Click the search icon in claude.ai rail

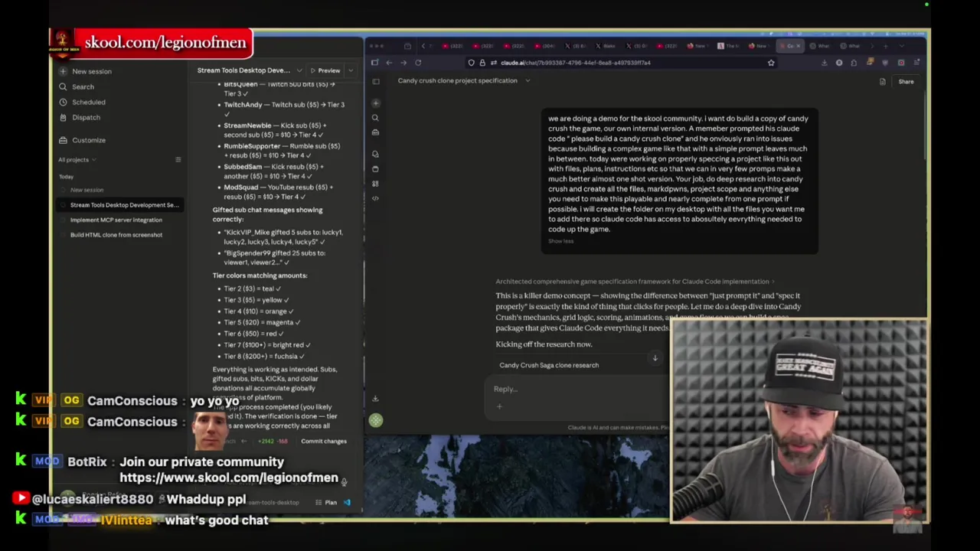click(375, 118)
